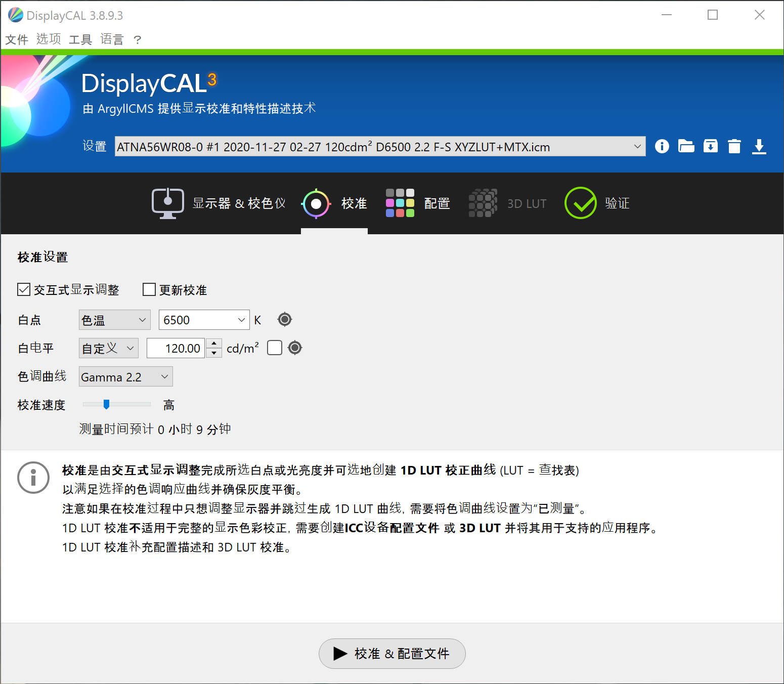Click the 校准 & 配置文件 start button
Viewport: 784px width, 684px height.
tap(392, 654)
